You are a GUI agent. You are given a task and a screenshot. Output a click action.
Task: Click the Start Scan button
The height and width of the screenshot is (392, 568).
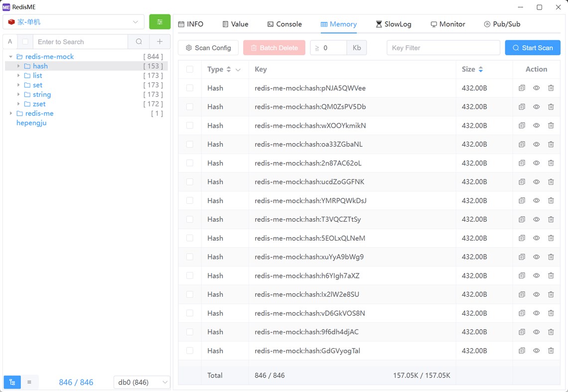click(533, 48)
